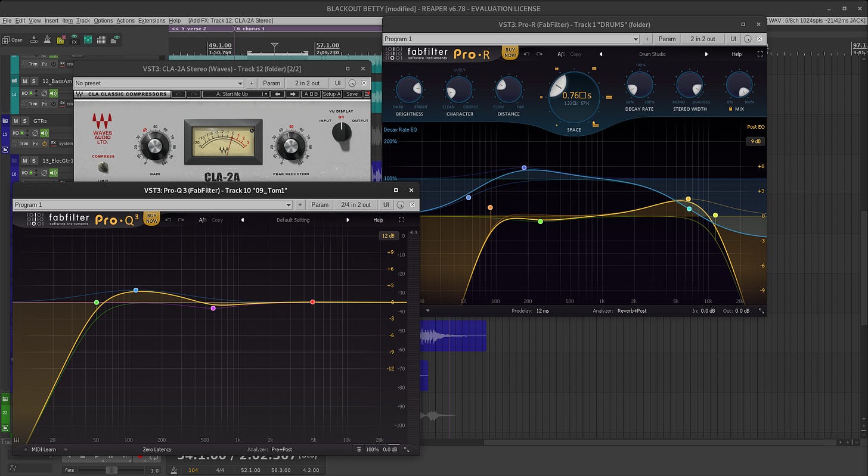Open the Pro-R Analyzer 'Reverb+Post' menu
The height and width of the screenshot is (476, 868).
(x=631, y=310)
